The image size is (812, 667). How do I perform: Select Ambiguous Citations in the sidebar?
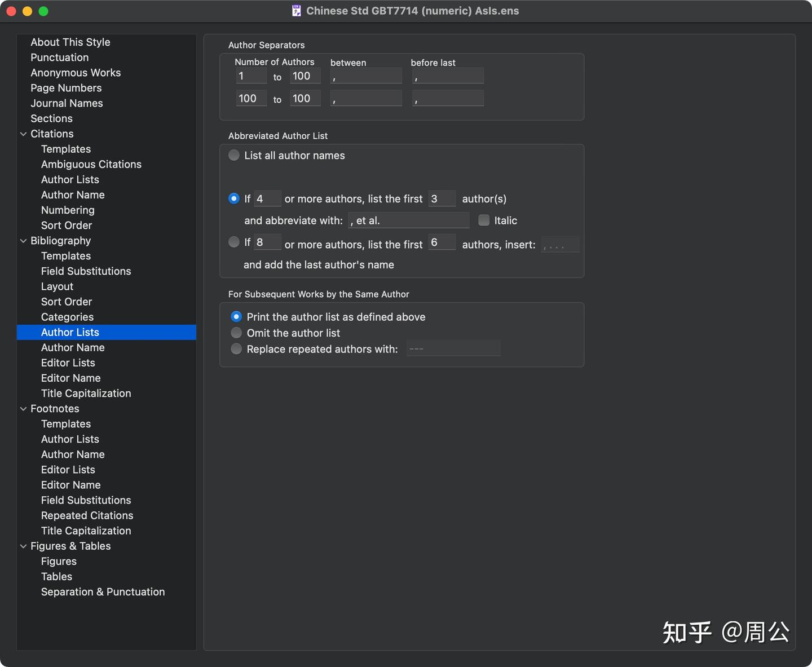[x=91, y=165]
